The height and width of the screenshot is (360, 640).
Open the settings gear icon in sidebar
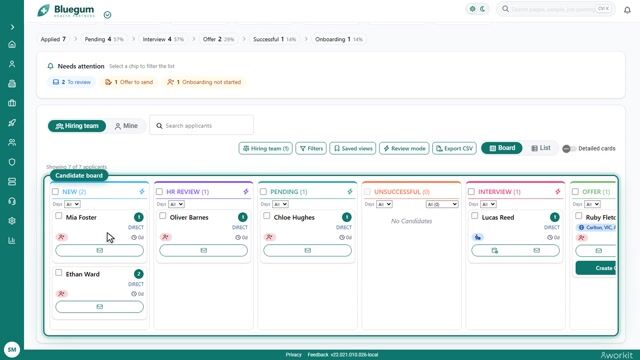12,221
